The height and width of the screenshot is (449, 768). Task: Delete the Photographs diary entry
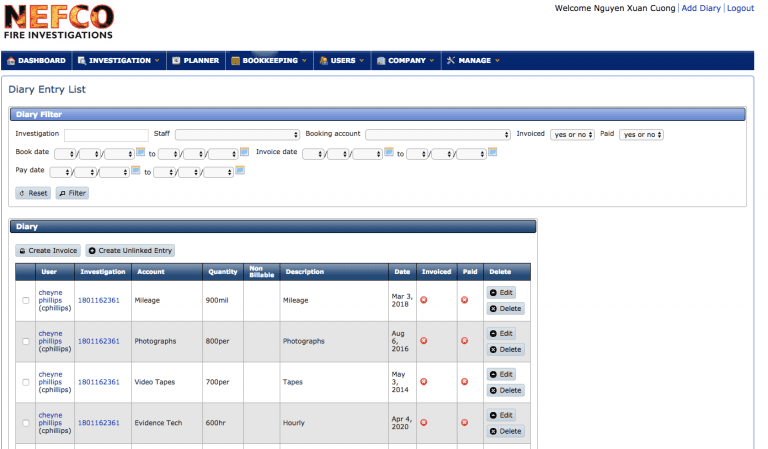505,349
